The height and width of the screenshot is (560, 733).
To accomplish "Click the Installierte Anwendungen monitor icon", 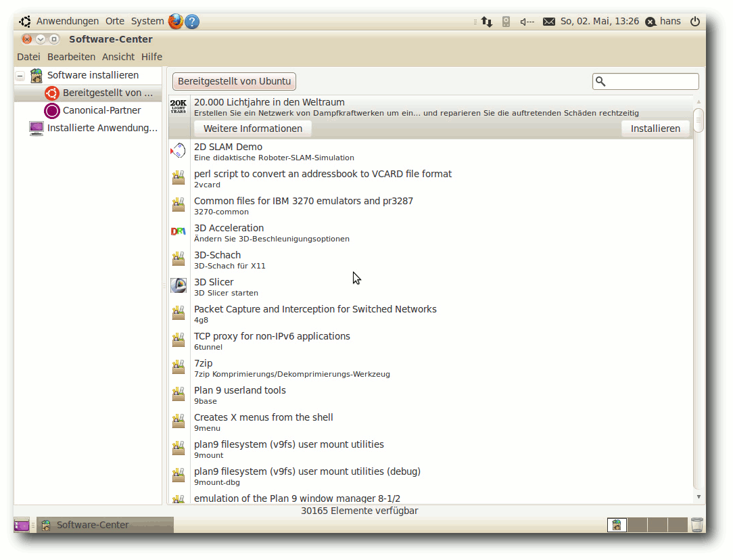I will coord(36,128).
